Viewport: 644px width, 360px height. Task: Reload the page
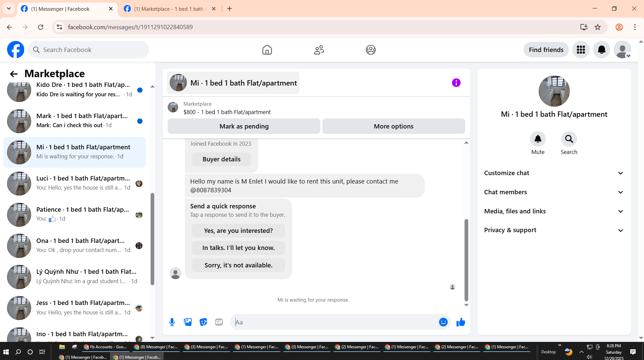click(41, 27)
